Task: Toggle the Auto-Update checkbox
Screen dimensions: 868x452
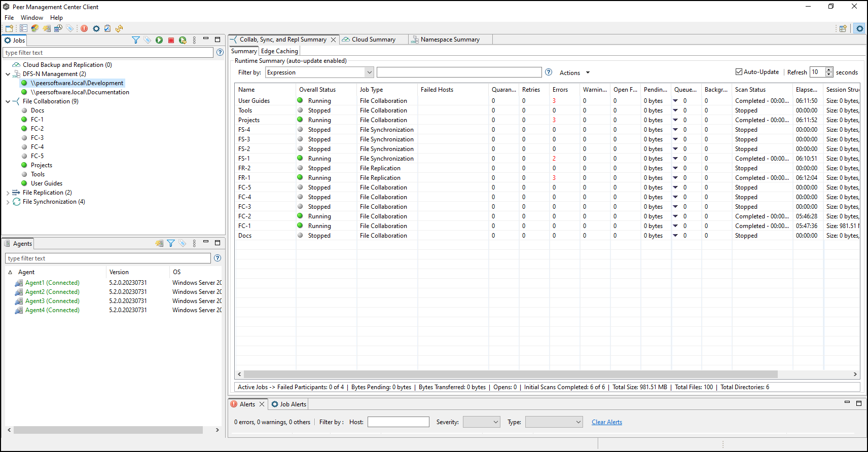Action: coord(739,72)
